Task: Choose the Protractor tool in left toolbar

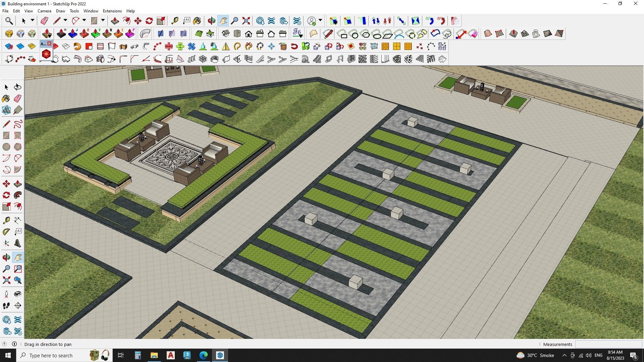Action: (6, 232)
